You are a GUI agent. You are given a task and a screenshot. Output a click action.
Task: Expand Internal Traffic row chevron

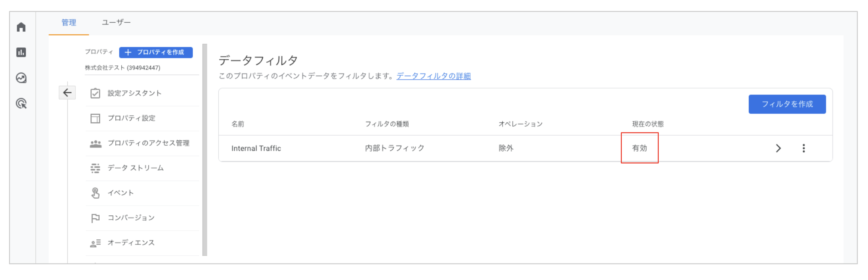pyautogui.click(x=778, y=148)
